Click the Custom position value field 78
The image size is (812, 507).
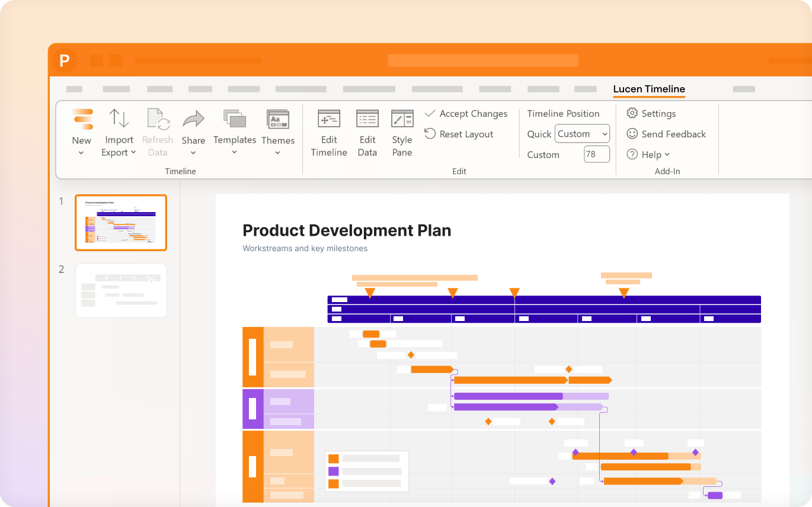click(x=597, y=155)
